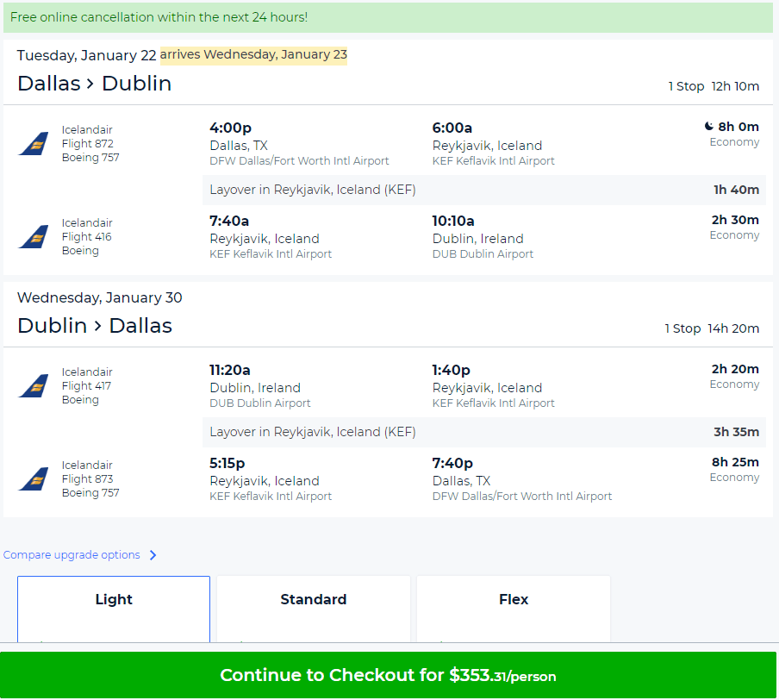Viewport: 779px width, 700px height.
Task: Click the 3h 35m layover duration
Action: (x=736, y=432)
